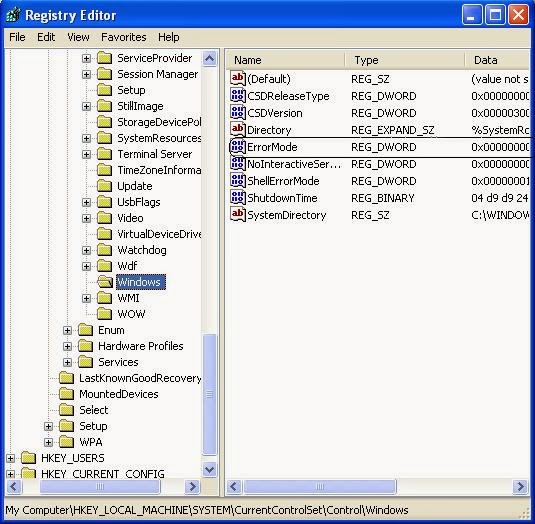Select the SystemDirectory value name
This screenshot has height=524, width=535.
[x=287, y=215]
